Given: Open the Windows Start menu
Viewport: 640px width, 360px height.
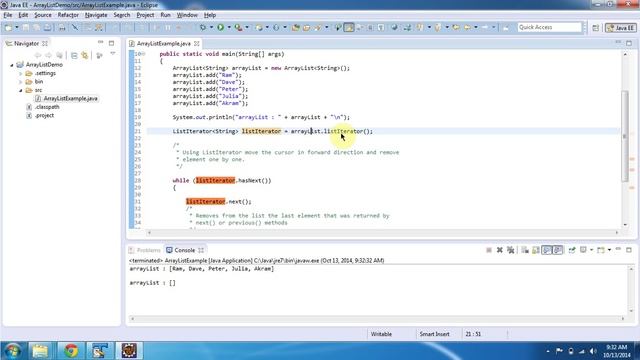Looking at the screenshot, I should [13, 351].
